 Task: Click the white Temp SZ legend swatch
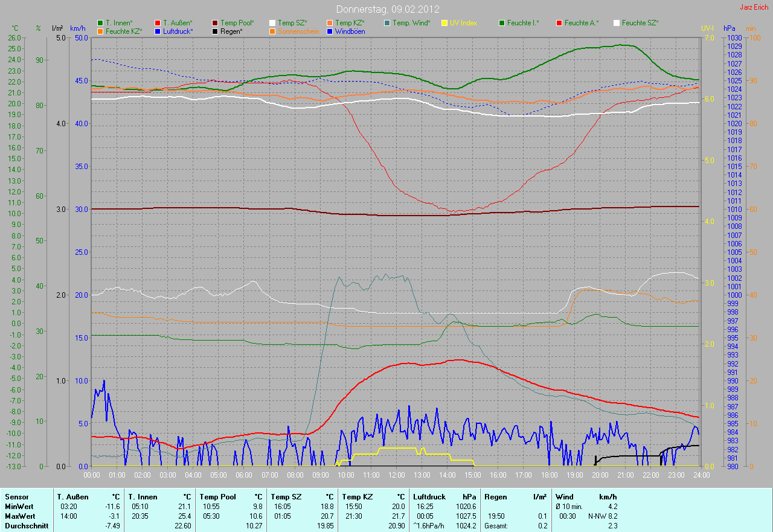(272, 23)
